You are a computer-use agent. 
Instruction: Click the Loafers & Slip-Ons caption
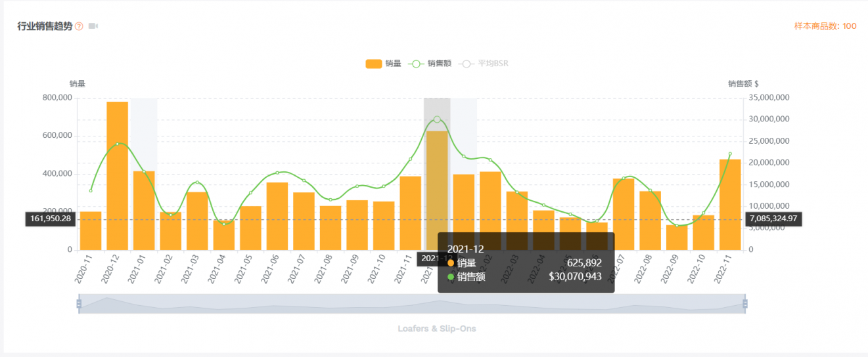(437, 328)
